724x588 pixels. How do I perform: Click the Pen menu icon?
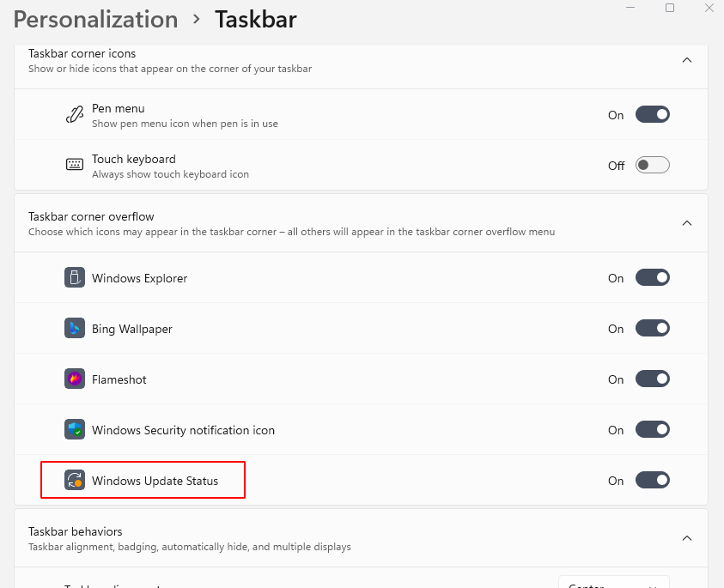75,114
